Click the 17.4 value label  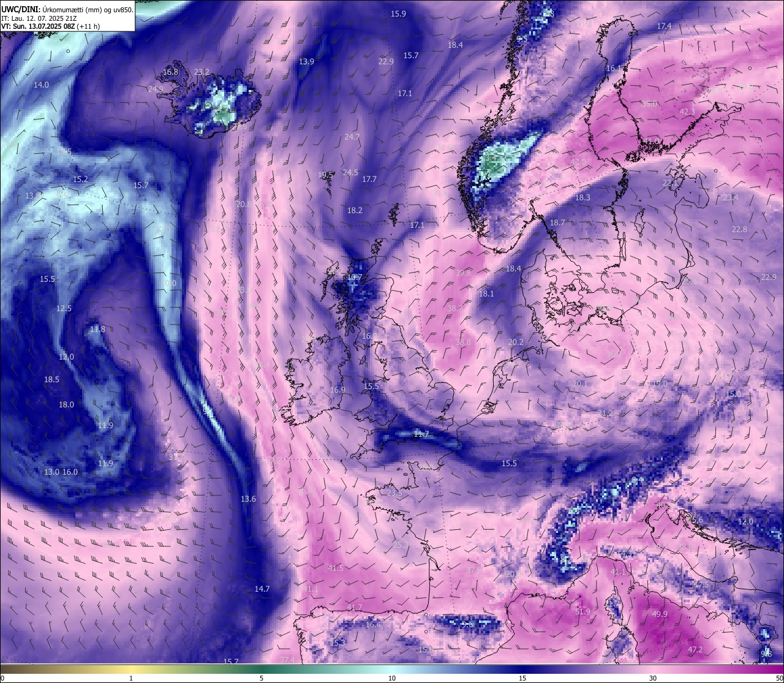pos(664,26)
